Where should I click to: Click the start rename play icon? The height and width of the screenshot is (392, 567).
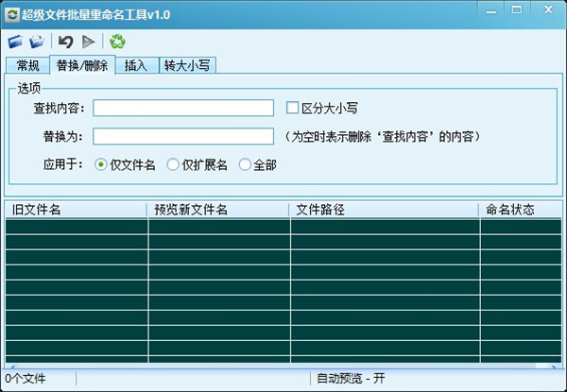[x=88, y=42]
